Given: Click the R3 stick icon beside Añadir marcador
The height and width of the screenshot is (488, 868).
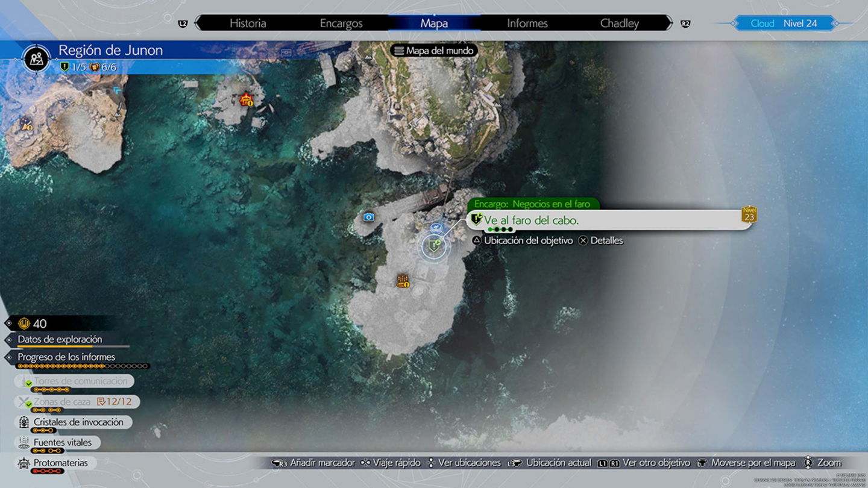Looking at the screenshot, I should click(279, 463).
